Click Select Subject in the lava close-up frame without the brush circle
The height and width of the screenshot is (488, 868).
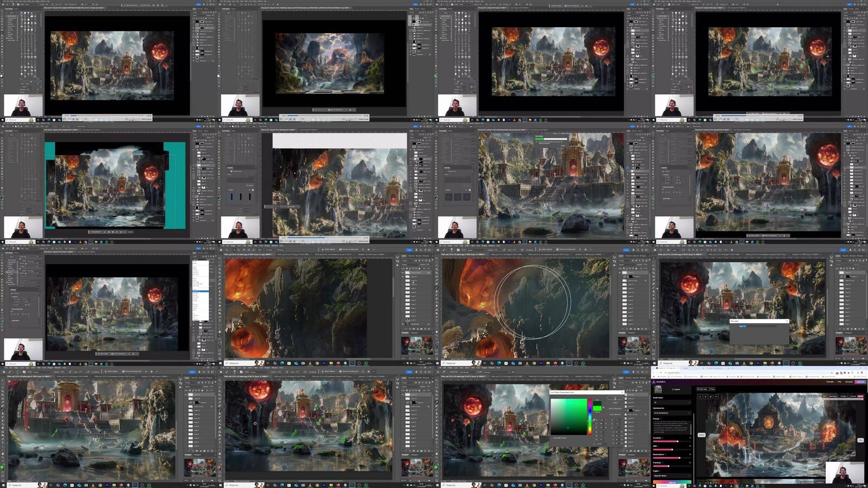coord(328,249)
